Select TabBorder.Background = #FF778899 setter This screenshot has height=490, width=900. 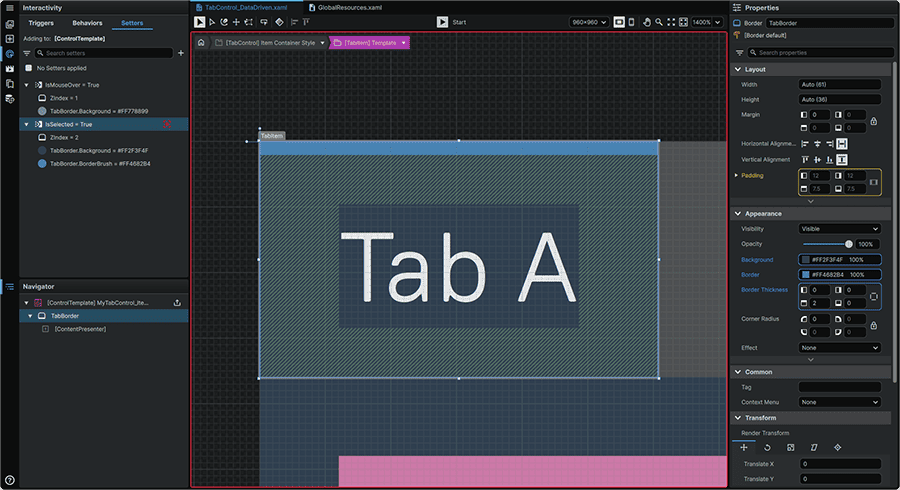click(x=98, y=111)
